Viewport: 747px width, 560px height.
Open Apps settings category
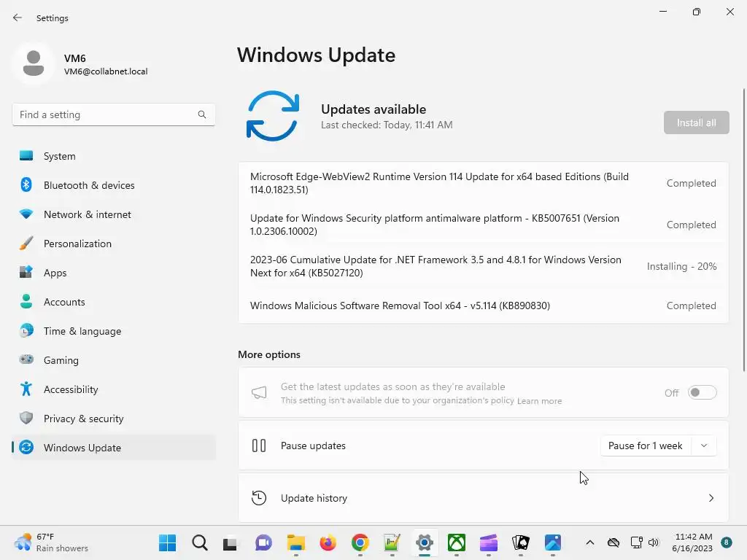(x=113, y=273)
